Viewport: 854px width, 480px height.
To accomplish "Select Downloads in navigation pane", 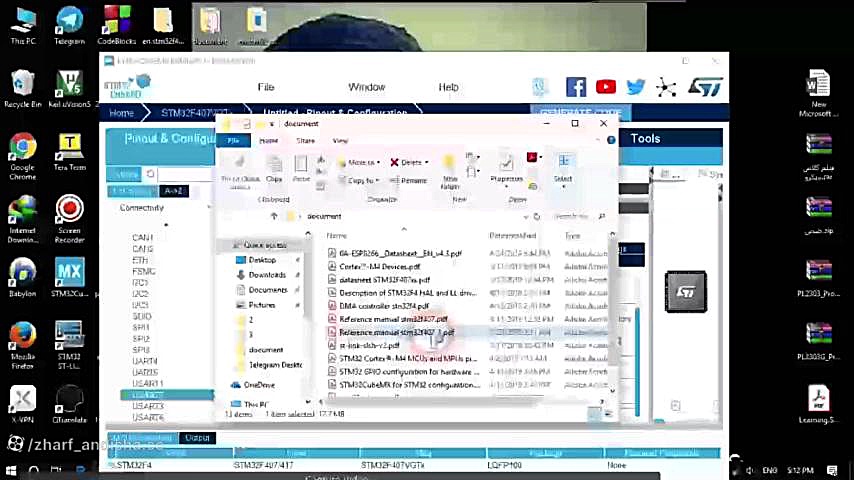I will (267, 275).
